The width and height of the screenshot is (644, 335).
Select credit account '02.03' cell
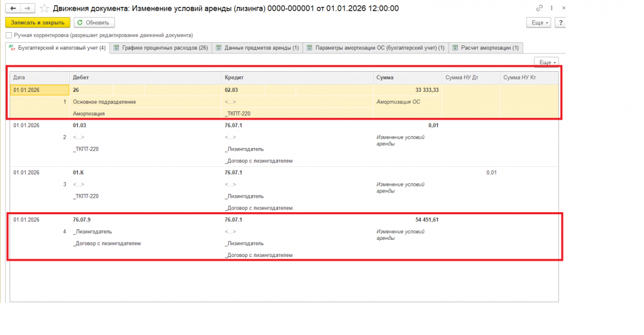pos(243,90)
